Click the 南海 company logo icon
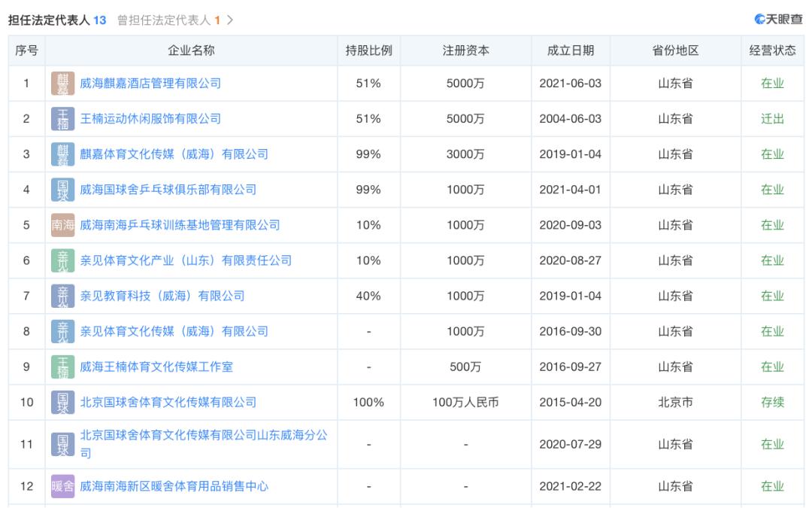This screenshot has height=508, width=812. click(63, 225)
